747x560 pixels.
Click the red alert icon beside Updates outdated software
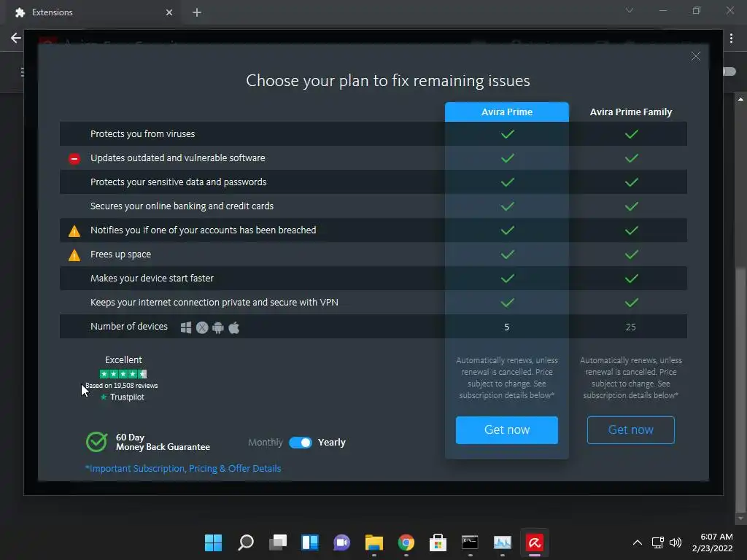pyautogui.click(x=74, y=158)
